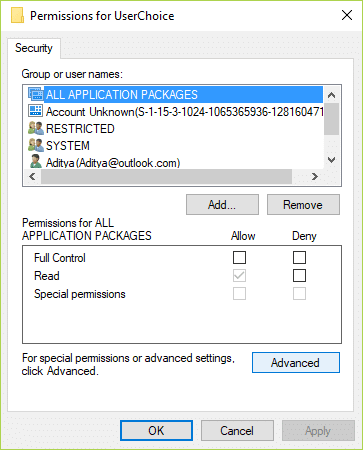Check Allow for Full Control
Viewport: 363px width, 450px height.
click(239, 257)
